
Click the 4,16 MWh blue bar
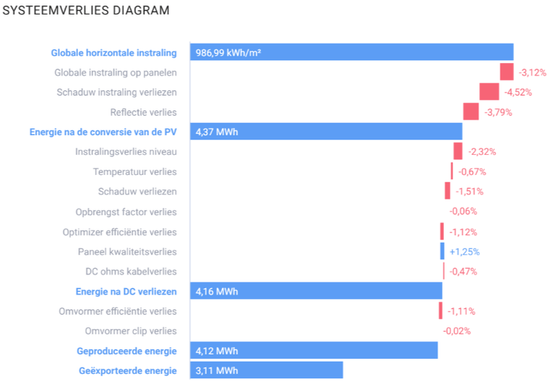316,291
